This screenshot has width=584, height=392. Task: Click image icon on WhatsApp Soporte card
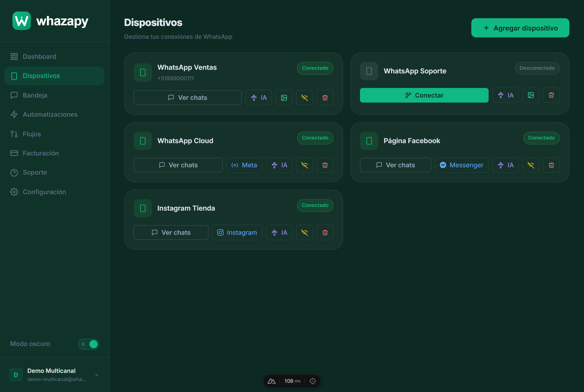click(x=530, y=95)
